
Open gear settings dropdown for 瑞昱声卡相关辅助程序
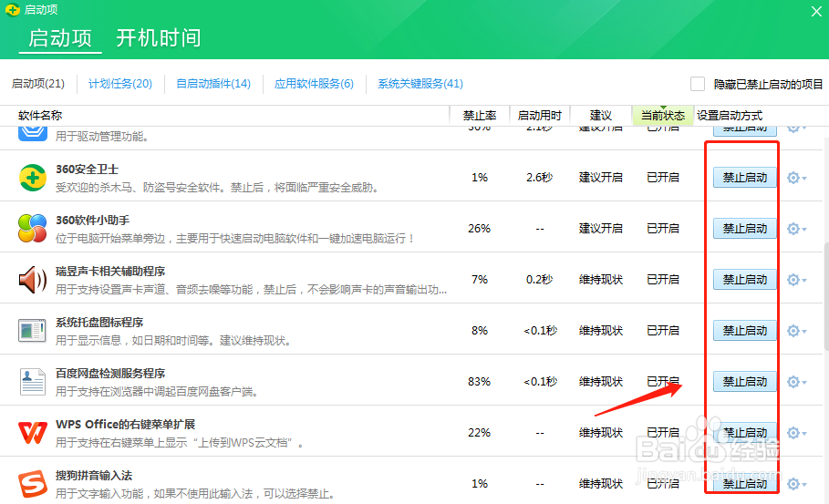pyautogui.click(x=796, y=280)
